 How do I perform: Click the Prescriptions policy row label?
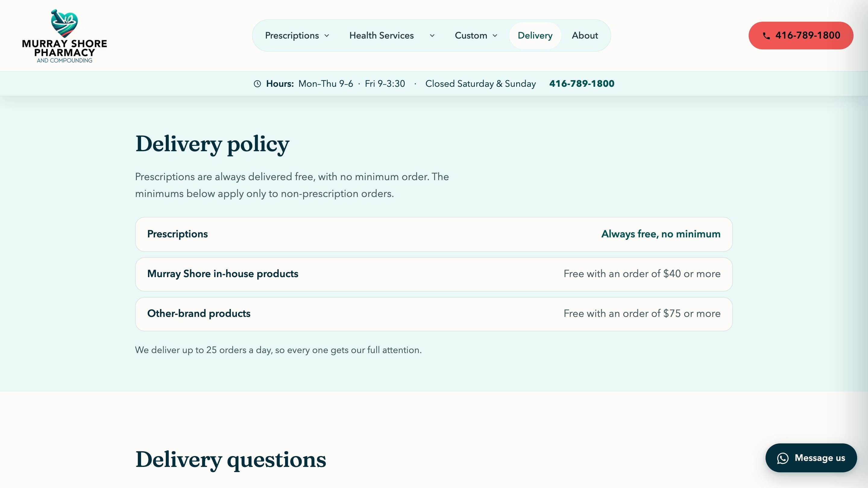click(177, 234)
